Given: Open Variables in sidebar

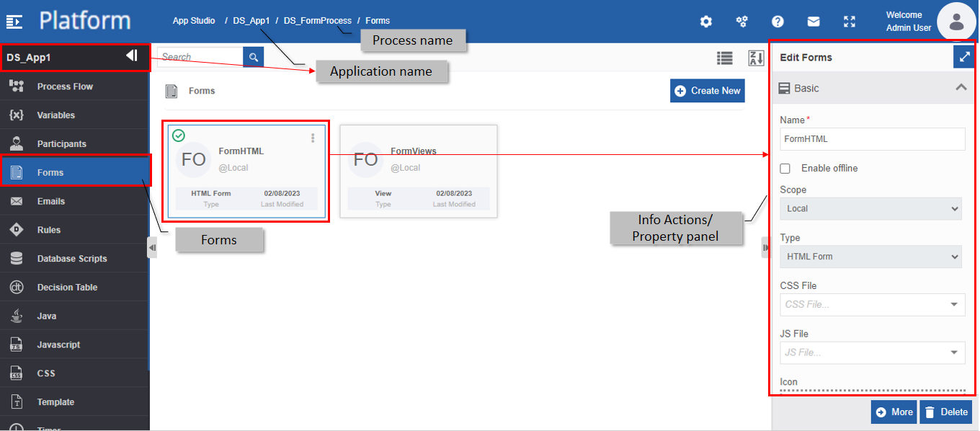Looking at the screenshot, I should pyautogui.click(x=75, y=115).
